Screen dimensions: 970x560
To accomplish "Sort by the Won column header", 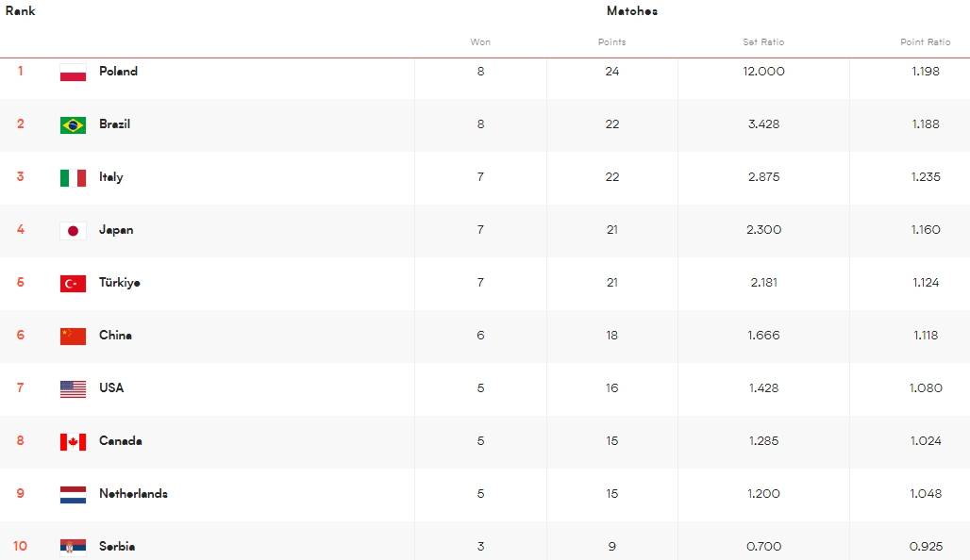I will coord(480,42).
